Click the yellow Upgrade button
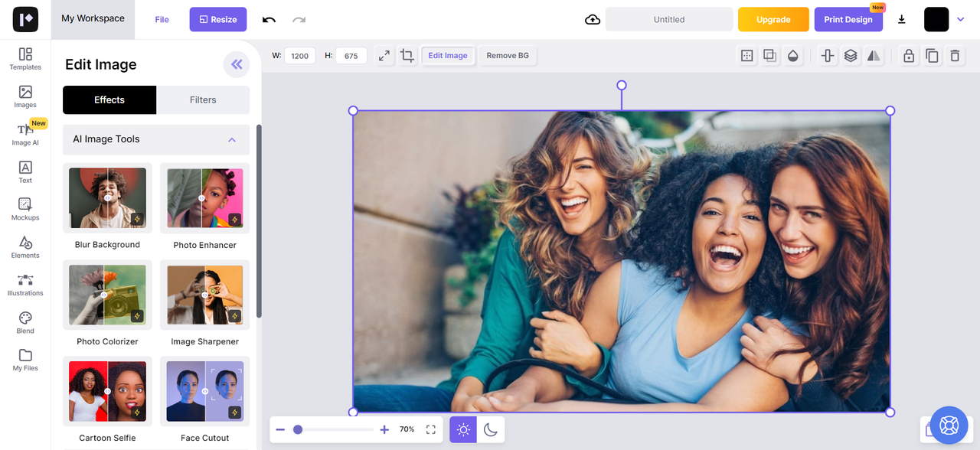980x450 pixels. [773, 20]
